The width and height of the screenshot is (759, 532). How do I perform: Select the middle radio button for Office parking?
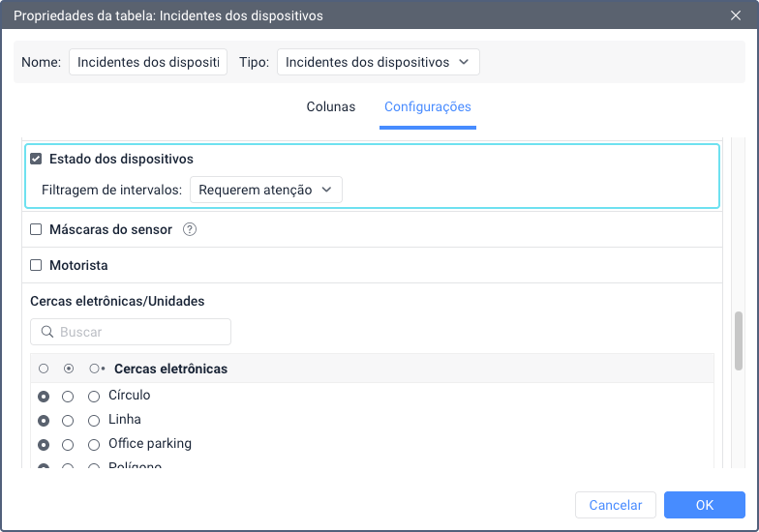(68, 444)
